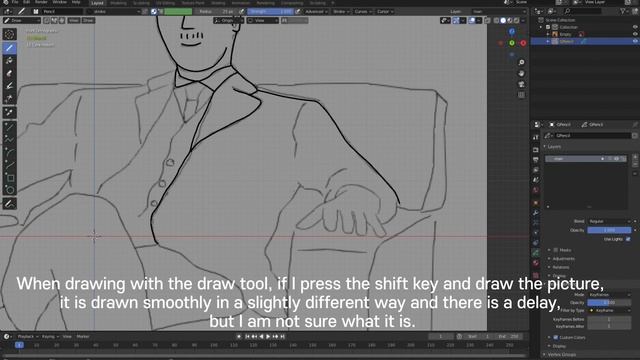Toggle the Masks checkbox
640x360 pixels.
pyautogui.click(x=556, y=250)
